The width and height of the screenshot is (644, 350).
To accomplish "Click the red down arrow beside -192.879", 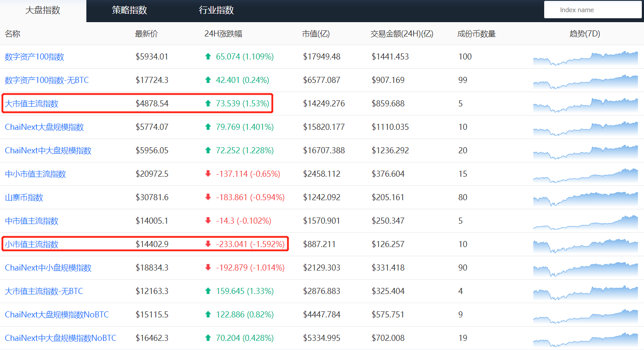I will point(208,267).
